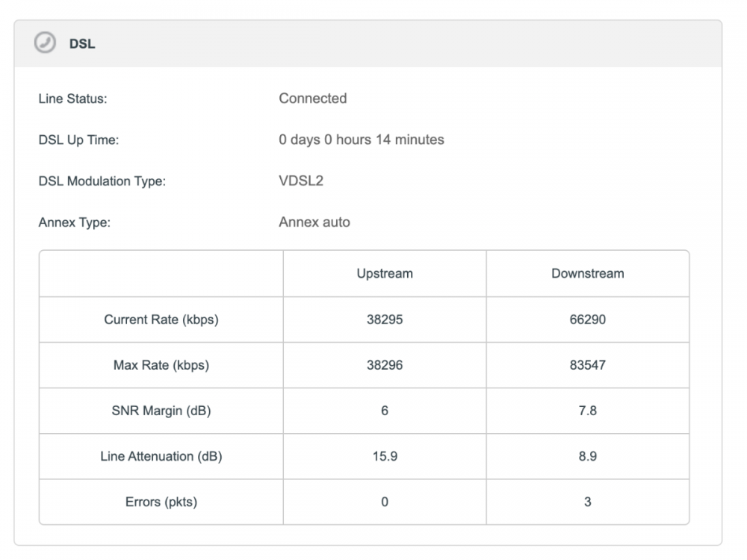Select the Errors (pkts) row label
Image resolution: width=747 pixels, height=560 pixels.
161,502
